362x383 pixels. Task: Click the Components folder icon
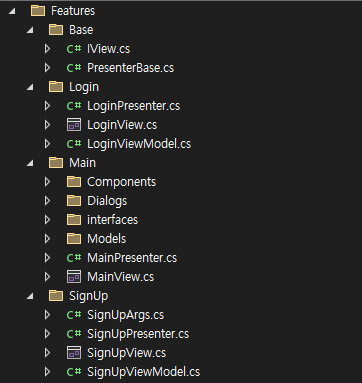tap(74, 182)
